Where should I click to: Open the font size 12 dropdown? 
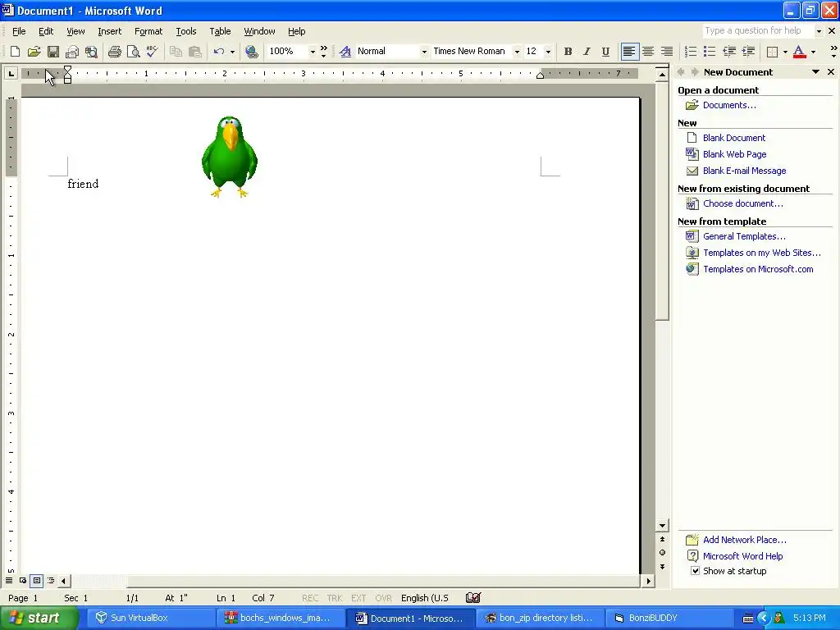(548, 52)
